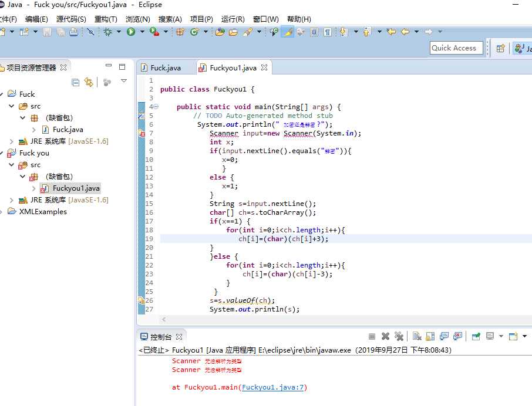532x406 pixels.
Task: Open the 帮助(H) menu
Action: coord(299,19)
